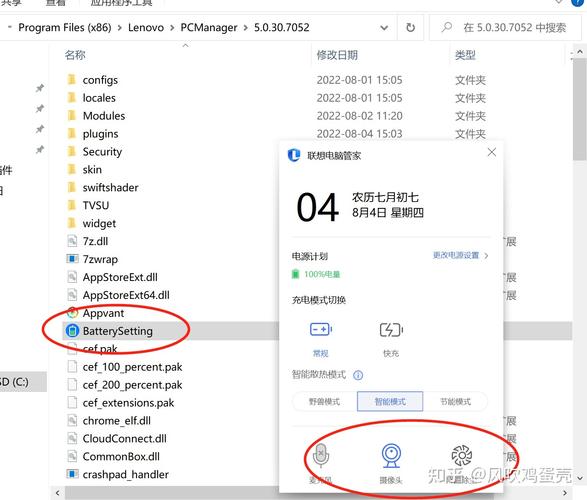Click the BatterySetting application icon

click(x=72, y=331)
